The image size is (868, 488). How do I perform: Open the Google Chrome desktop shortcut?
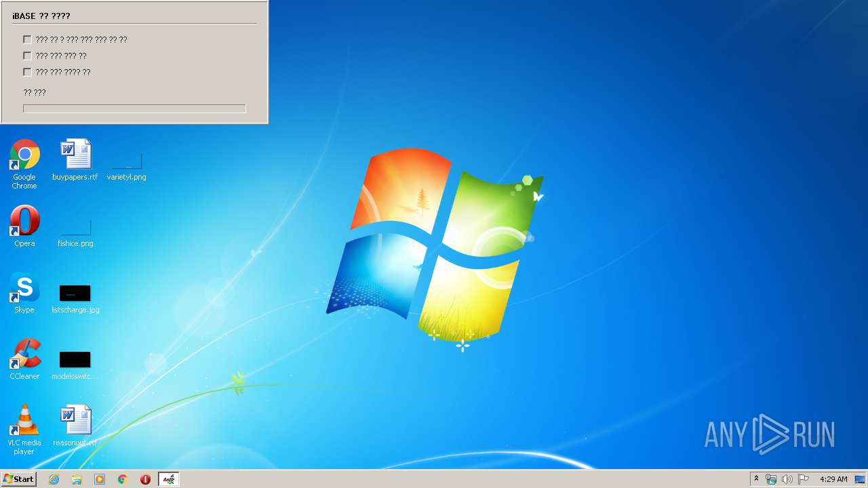pyautogui.click(x=24, y=164)
